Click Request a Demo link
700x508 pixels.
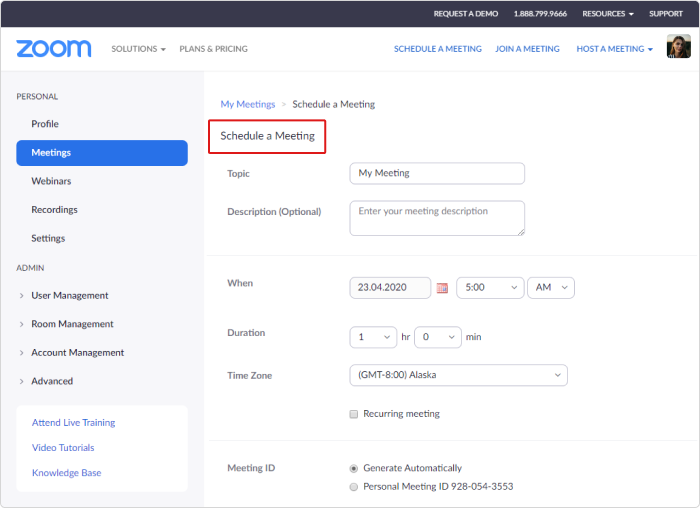tap(466, 14)
